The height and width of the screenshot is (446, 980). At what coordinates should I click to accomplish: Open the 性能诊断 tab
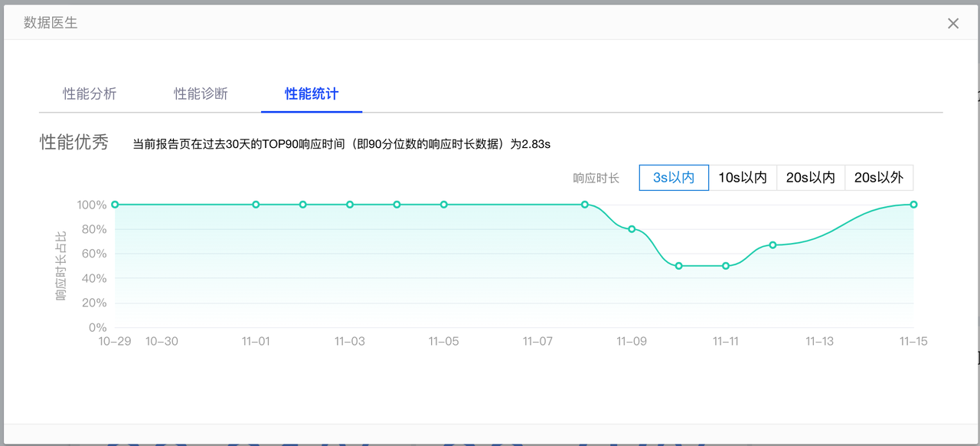(201, 93)
